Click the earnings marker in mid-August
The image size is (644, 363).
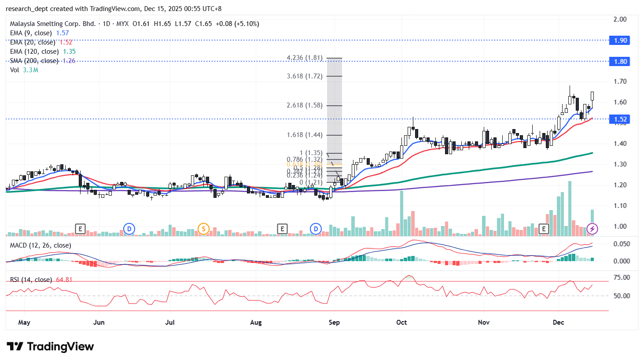click(282, 229)
